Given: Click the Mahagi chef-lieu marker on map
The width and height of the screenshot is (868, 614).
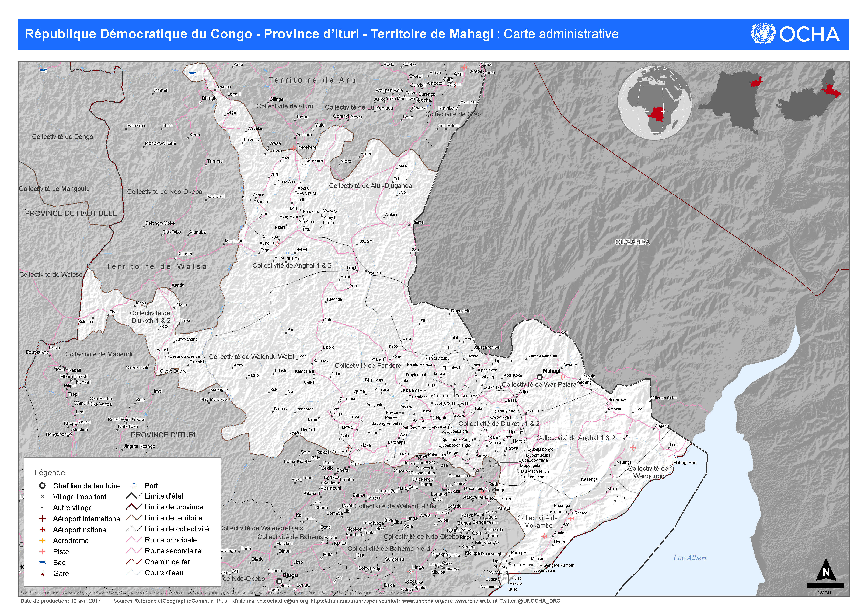Looking at the screenshot, I should (540, 377).
